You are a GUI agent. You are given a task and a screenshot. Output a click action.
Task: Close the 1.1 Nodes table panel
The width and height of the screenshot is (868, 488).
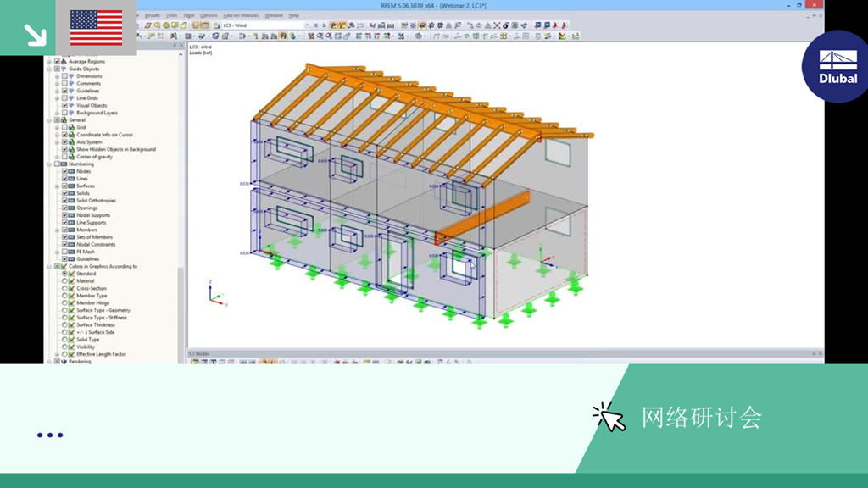[x=821, y=353]
